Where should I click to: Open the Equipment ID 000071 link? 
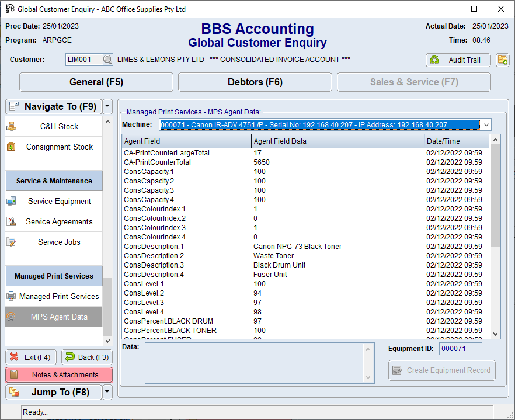point(453,349)
